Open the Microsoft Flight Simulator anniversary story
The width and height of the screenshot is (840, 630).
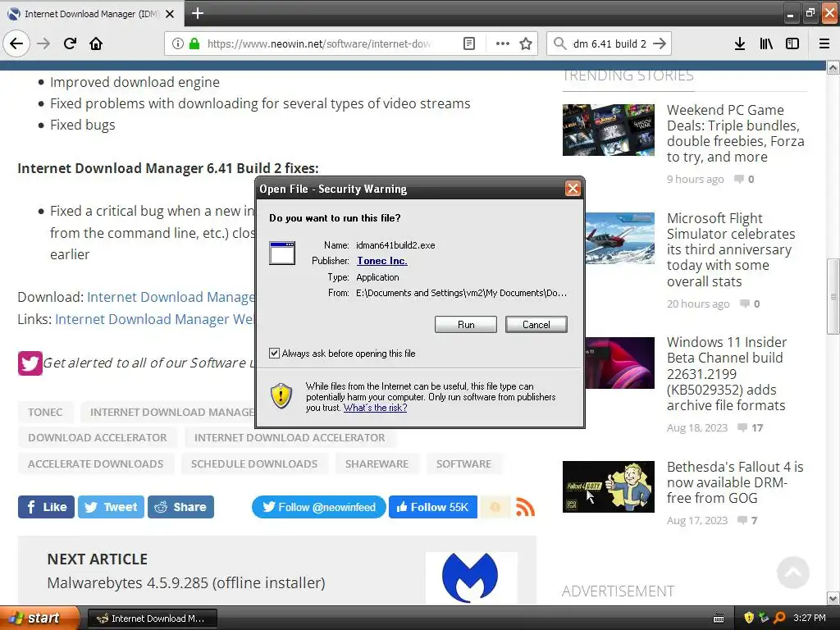(731, 249)
